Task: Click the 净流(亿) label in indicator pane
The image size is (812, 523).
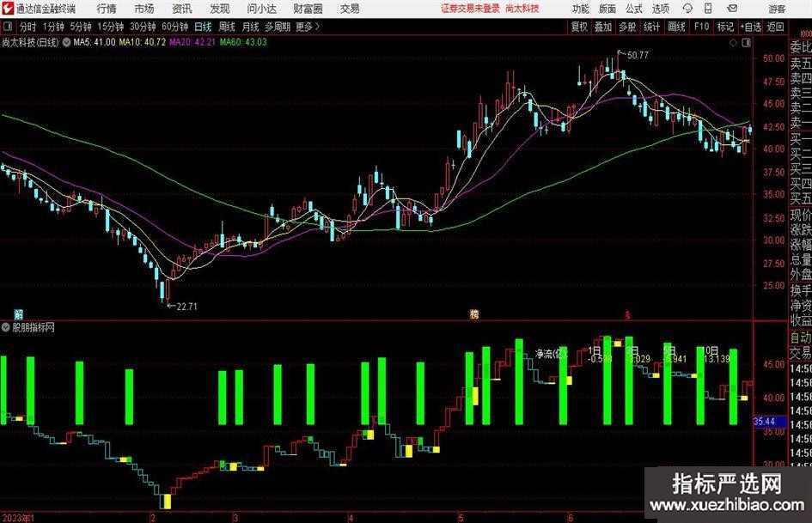Action: point(551,354)
